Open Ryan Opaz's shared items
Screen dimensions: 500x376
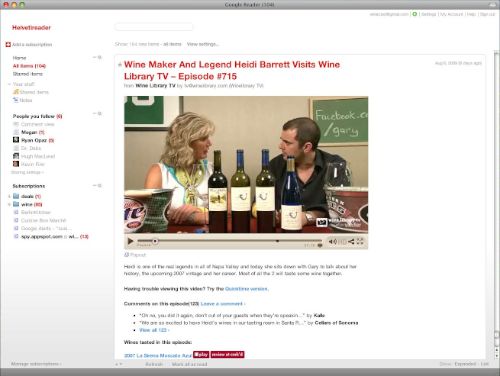pyautogui.click(x=34, y=140)
